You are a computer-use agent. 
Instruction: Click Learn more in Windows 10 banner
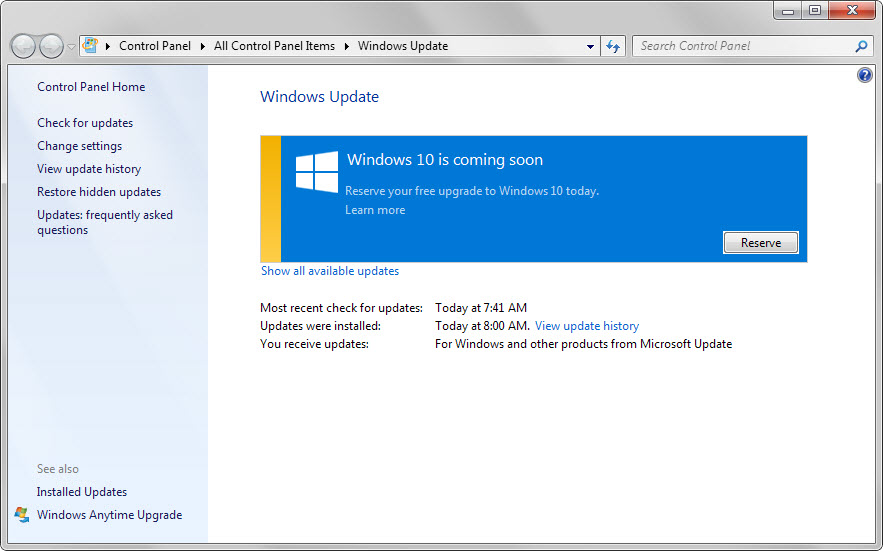point(375,210)
